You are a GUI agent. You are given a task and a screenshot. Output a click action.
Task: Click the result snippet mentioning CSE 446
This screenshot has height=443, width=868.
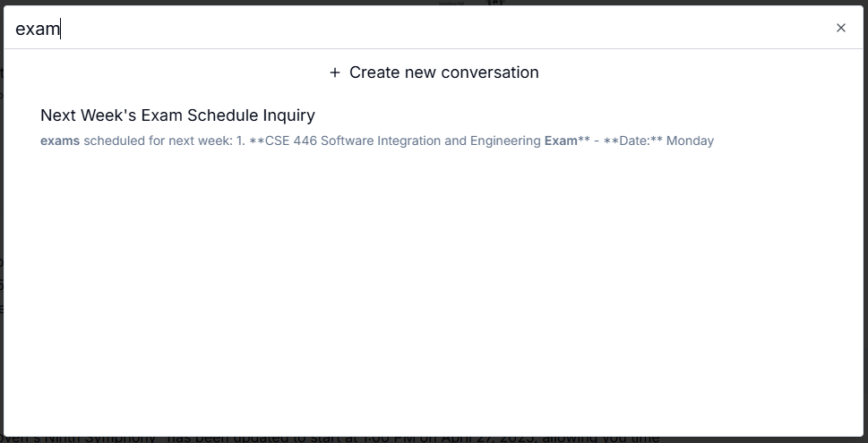tap(376, 141)
